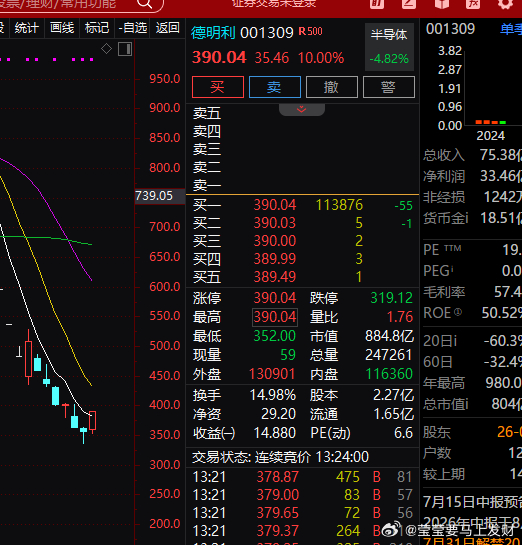Click the 001309 code in right panel
This screenshot has height=545, width=522.
pos(450,29)
